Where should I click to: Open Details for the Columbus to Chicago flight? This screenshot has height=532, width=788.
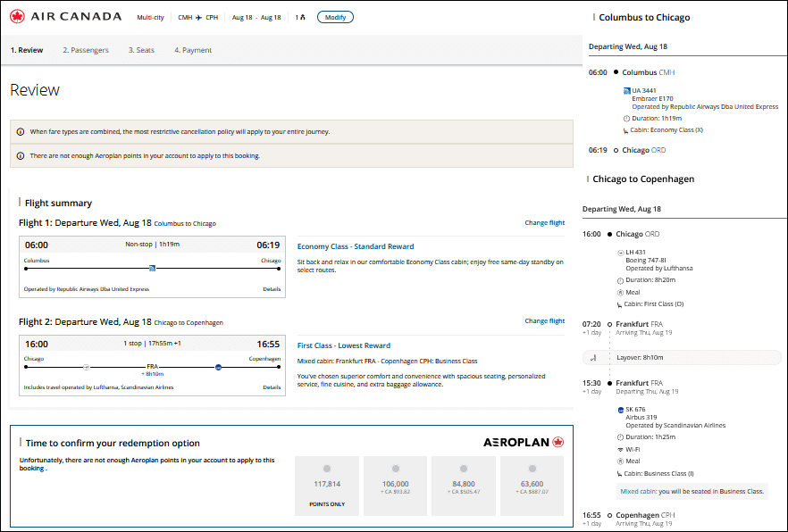pyautogui.click(x=272, y=289)
